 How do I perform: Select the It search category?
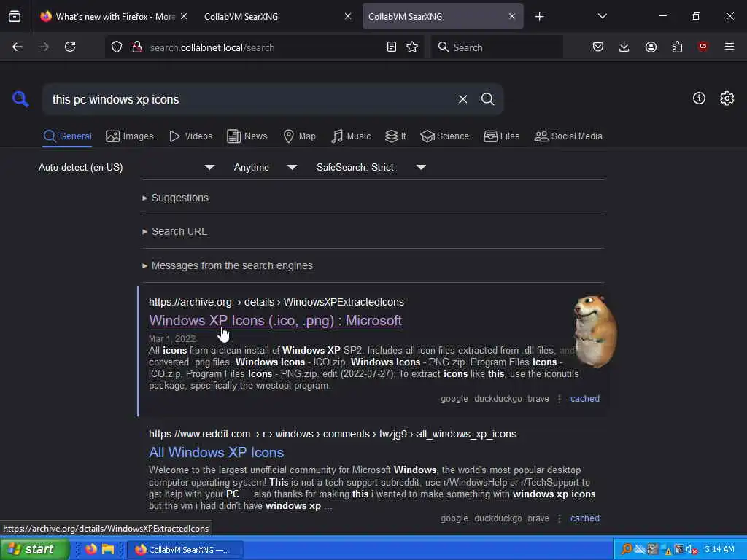[395, 136]
